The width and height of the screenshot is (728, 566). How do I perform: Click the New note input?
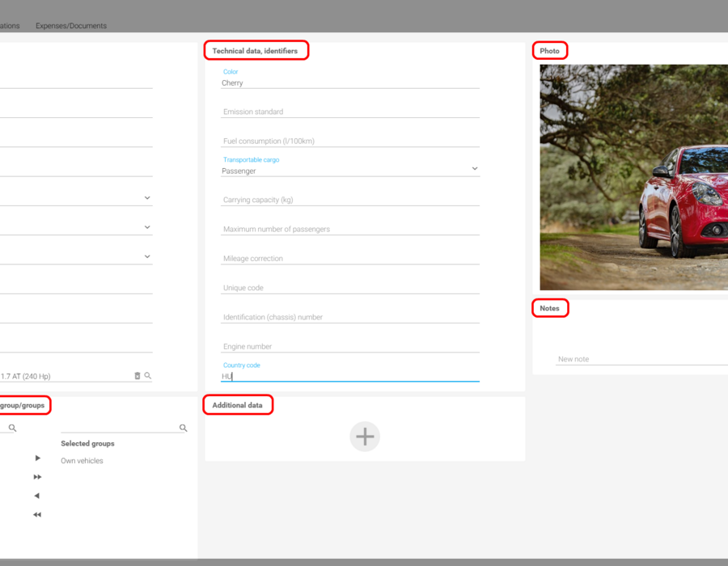point(641,359)
